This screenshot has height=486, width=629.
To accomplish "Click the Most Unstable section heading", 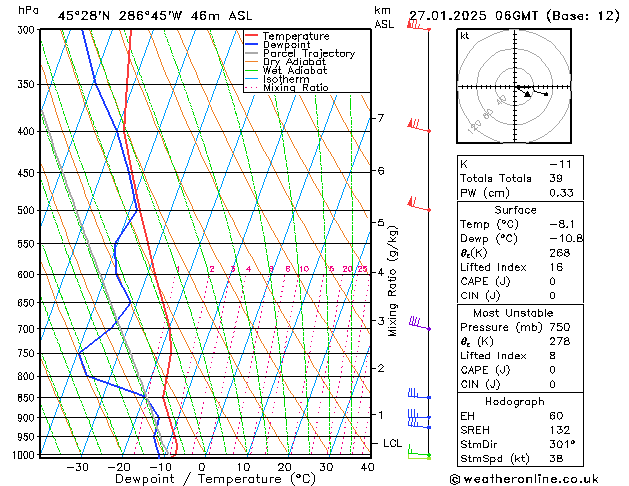I will (513, 313).
